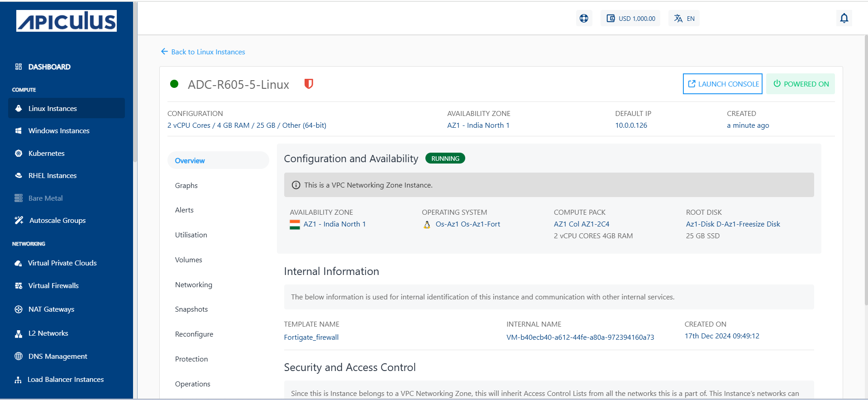Open the Fortigate_firewall template link
Screen dimensions: 868x400
pyautogui.click(x=311, y=337)
